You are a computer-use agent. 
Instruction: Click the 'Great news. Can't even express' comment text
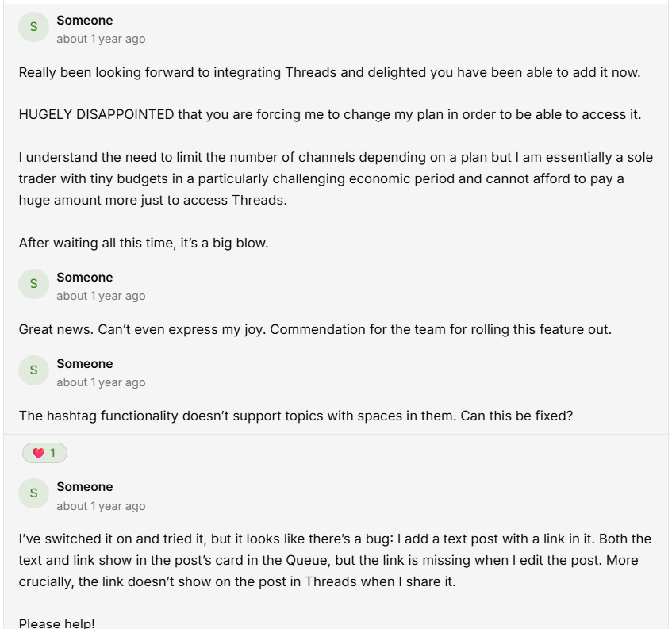(315, 329)
